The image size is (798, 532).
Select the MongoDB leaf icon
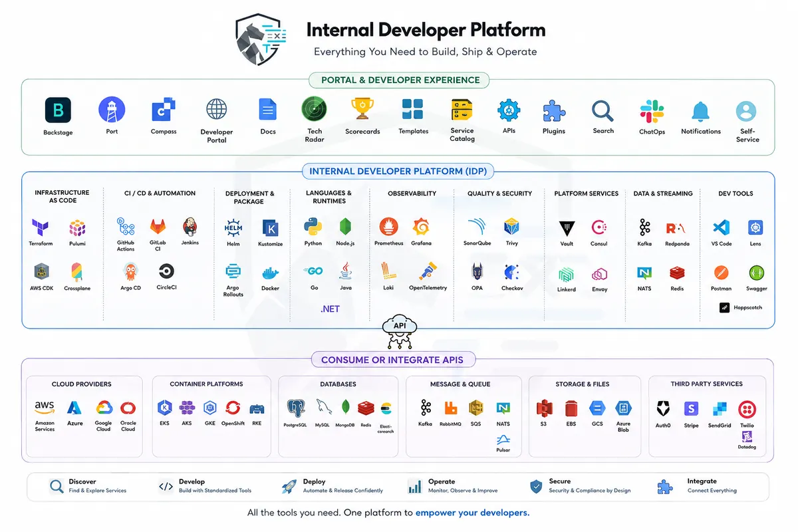pos(345,408)
